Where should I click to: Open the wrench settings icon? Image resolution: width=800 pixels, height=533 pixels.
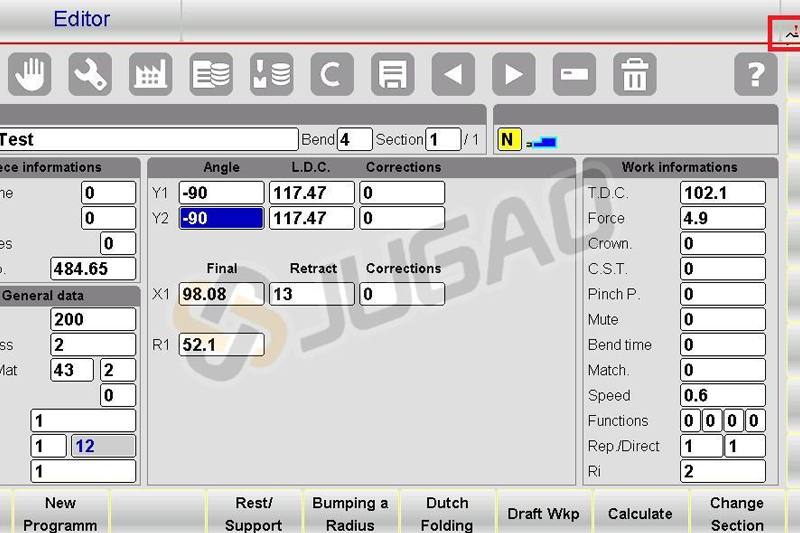pyautogui.click(x=90, y=74)
